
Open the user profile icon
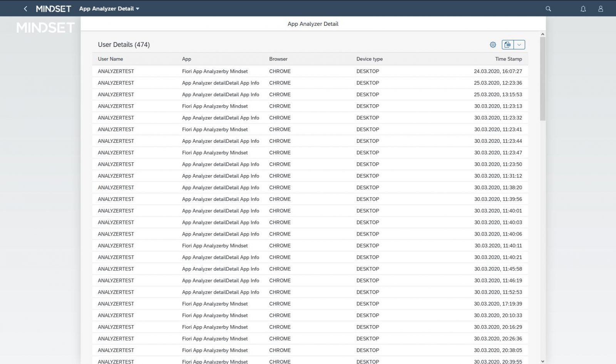[x=601, y=8]
